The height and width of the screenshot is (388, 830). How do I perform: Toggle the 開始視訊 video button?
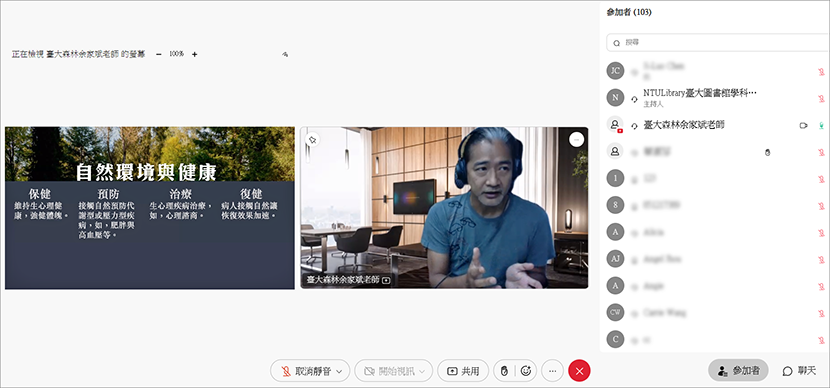coord(389,371)
